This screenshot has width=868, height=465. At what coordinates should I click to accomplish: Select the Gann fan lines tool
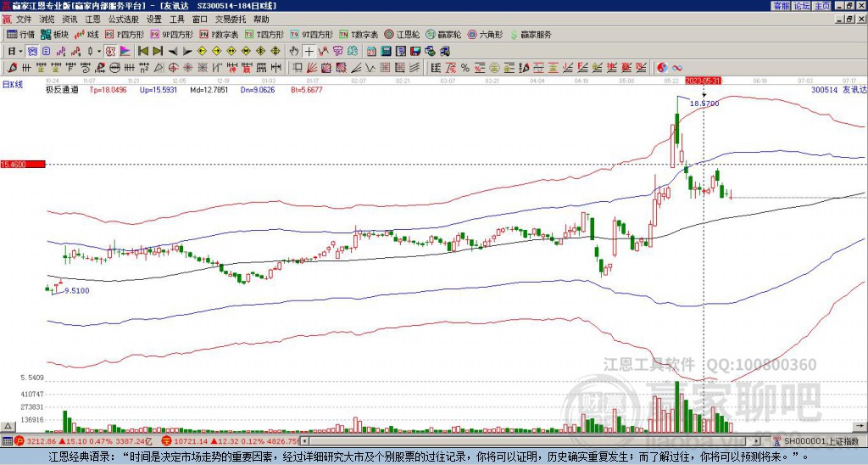tap(312, 68)
